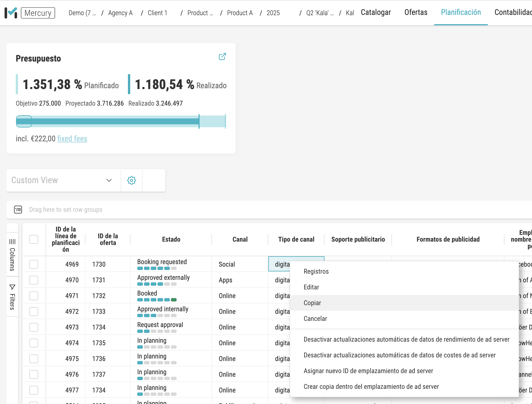This screenshot has height=404, width=532.
Task: Click the budget progress bar handle
Action: (x=24, y=121)
